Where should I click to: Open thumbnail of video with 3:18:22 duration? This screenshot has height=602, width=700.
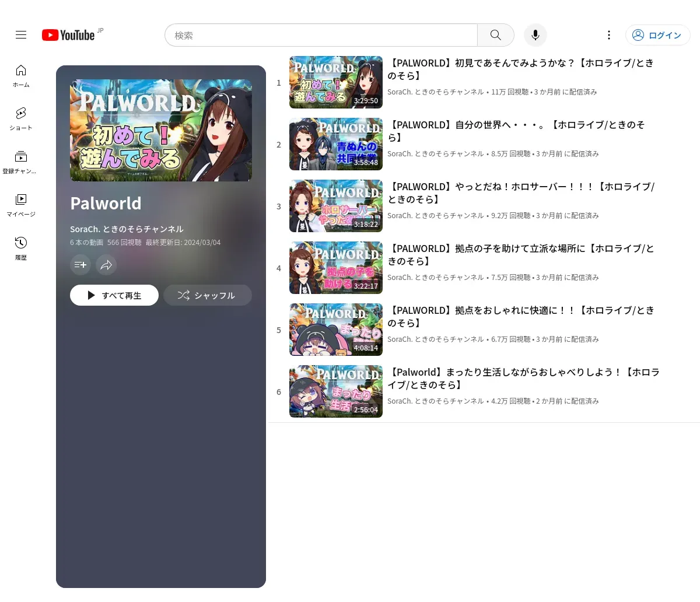336,206
